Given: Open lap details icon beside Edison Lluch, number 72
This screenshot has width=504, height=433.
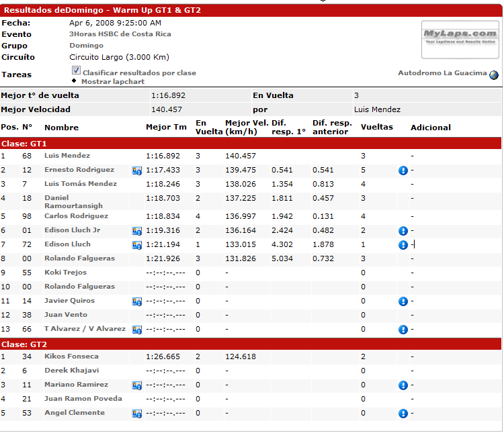Looking at the screenshot, I should 136,245.
